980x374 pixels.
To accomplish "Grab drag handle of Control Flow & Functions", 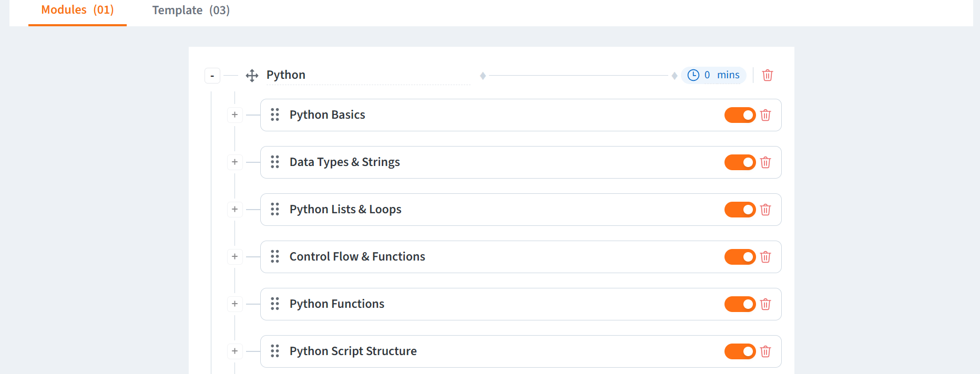I will pyautogui.click(x=275, y=256).
